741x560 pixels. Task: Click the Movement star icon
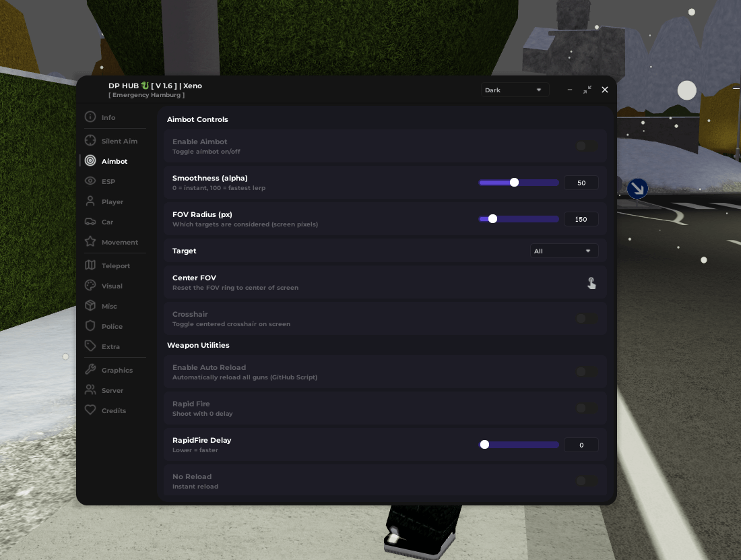click(90, 241)
